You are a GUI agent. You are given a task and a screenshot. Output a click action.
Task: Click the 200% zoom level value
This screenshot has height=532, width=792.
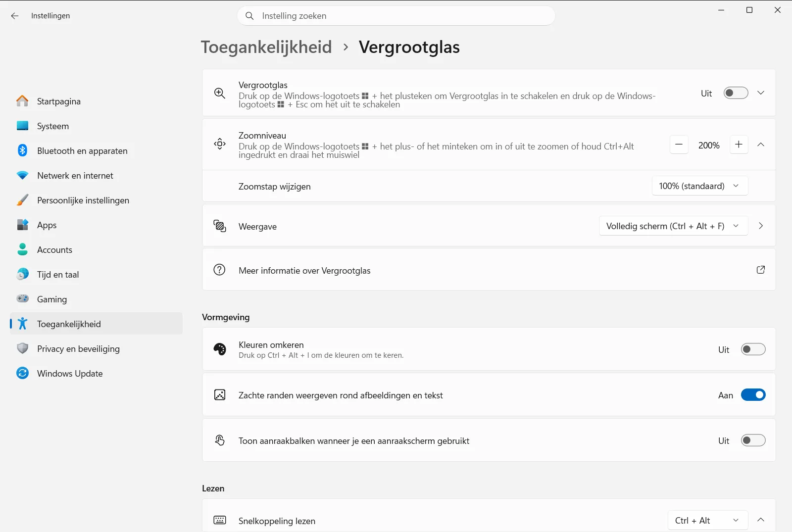point(709,145)
